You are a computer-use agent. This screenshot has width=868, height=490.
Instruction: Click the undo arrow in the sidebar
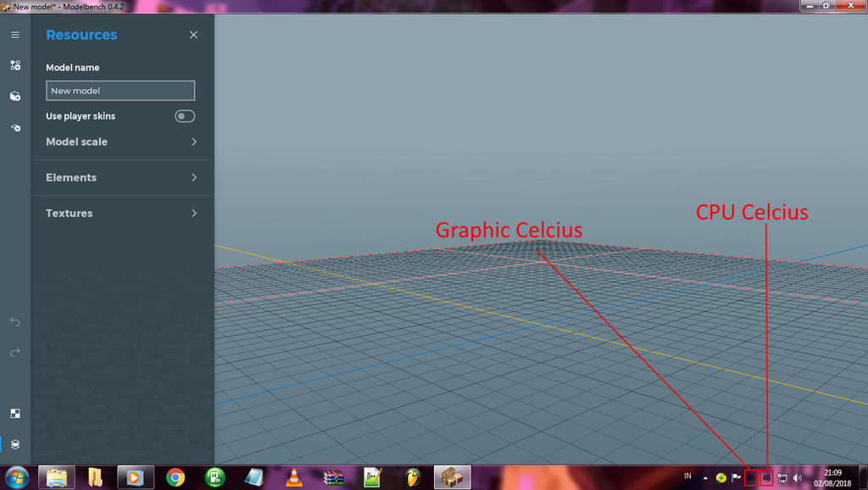tap(15, 322)
